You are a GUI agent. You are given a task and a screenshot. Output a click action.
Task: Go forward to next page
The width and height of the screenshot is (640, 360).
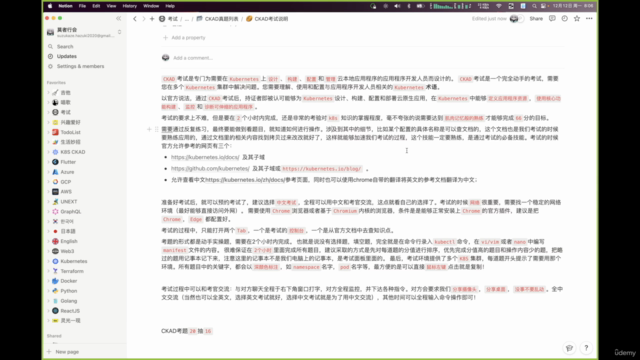tap(143, 19)
